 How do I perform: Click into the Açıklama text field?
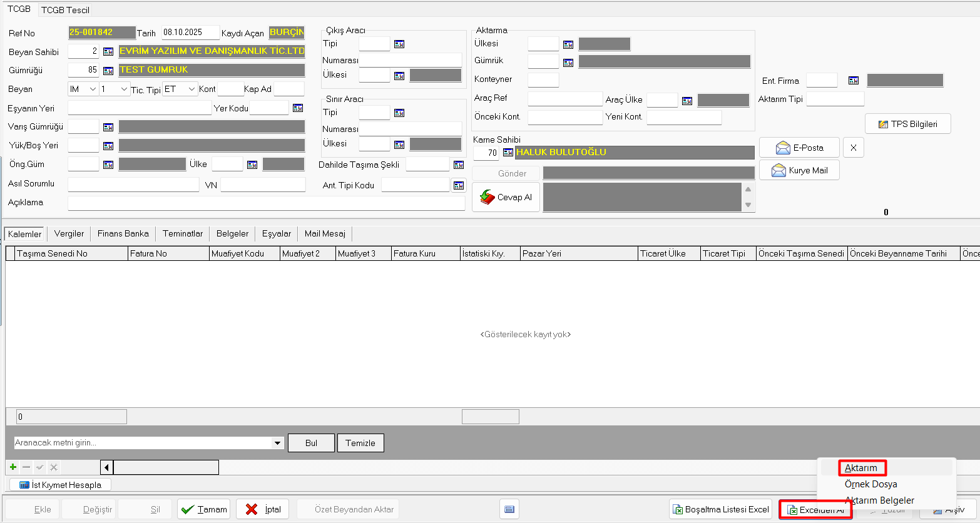point(266,203)
